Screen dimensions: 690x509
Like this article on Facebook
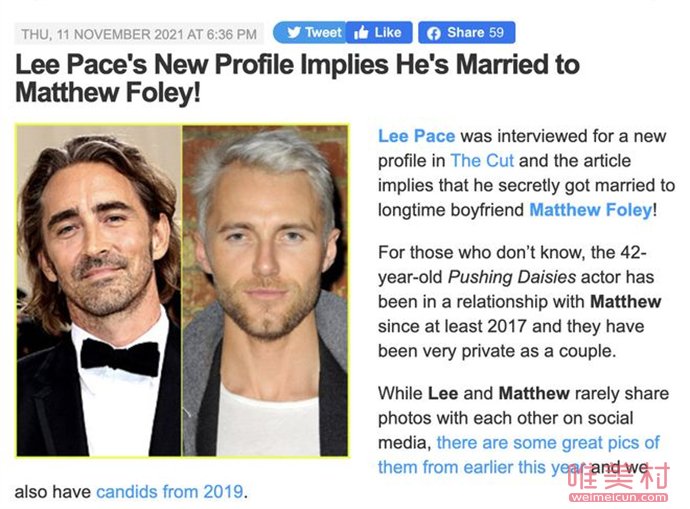click(379, 33)
